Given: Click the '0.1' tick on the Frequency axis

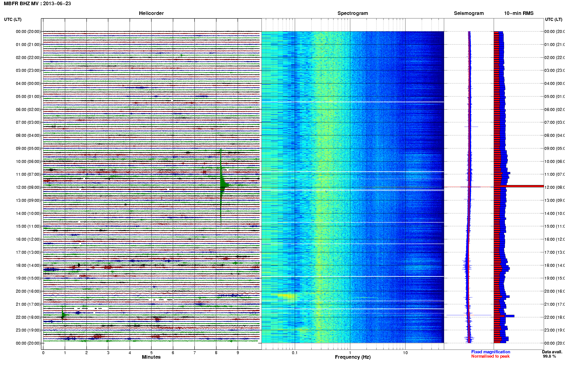Looking at the screenshot, I should click(x=295, y=352).
